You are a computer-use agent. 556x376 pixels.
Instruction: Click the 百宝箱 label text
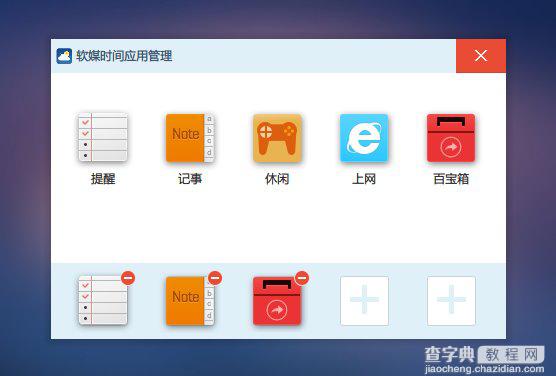tap(451, 179)
